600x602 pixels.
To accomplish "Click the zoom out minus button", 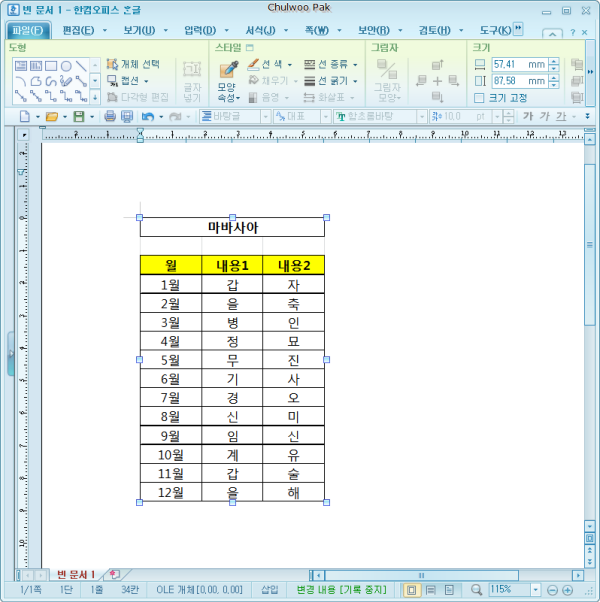I will pos(552,590).
